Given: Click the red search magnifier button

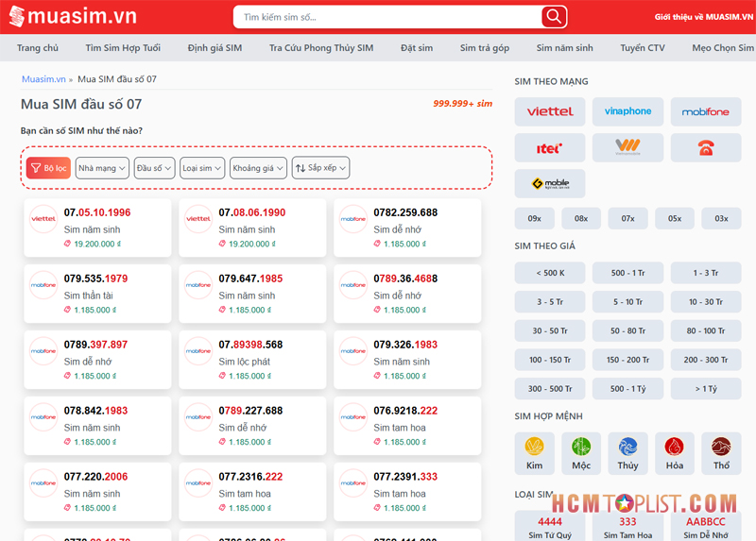Looking at the screenshot, I should (554, 17).
